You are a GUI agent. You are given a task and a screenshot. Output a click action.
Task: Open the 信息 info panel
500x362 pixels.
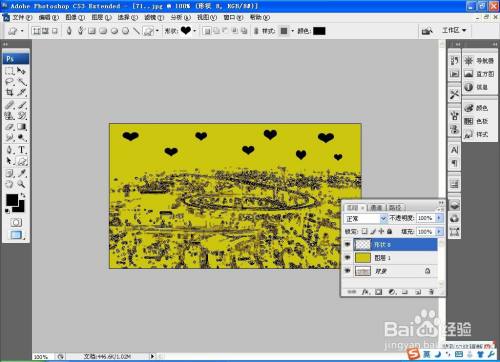(476, 87)
